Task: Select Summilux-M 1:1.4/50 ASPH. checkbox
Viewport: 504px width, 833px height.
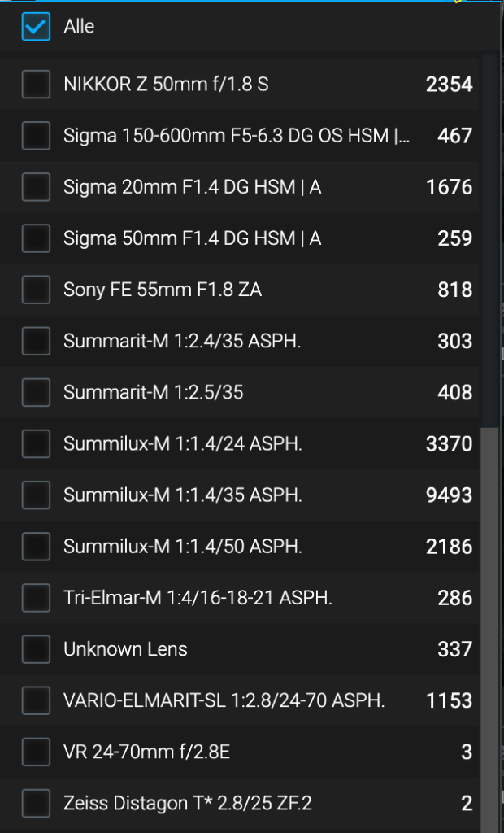Action: point(36,547)
